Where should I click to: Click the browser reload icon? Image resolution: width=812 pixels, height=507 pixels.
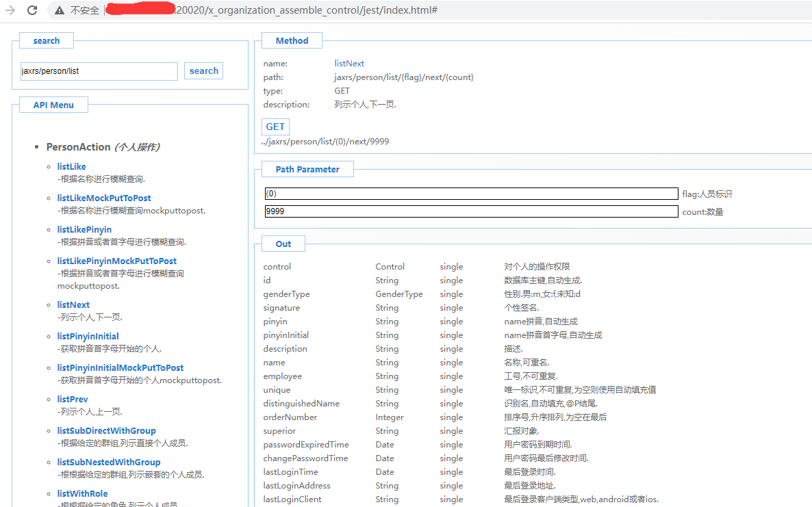32,10
